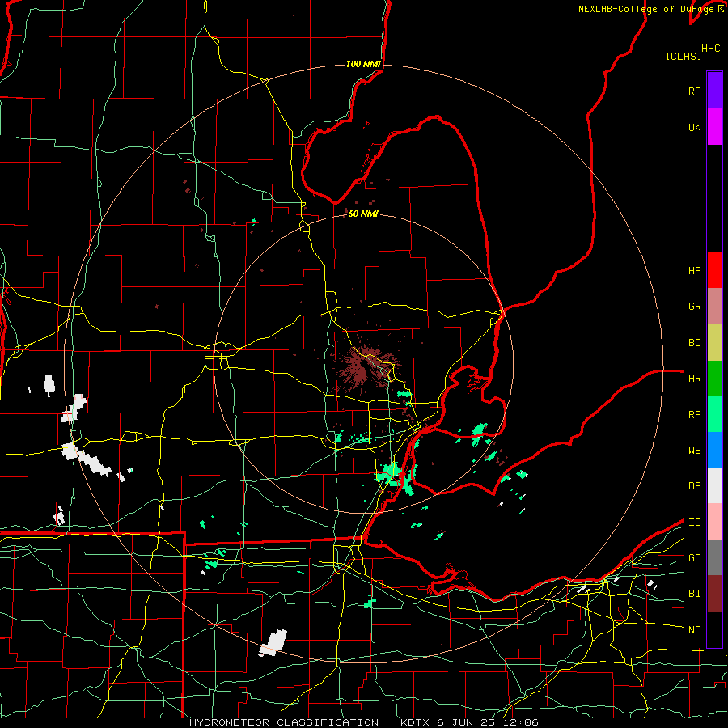Click the HR legend label
The height and width of the screenshot is (728, 728).
click(694, 379)
